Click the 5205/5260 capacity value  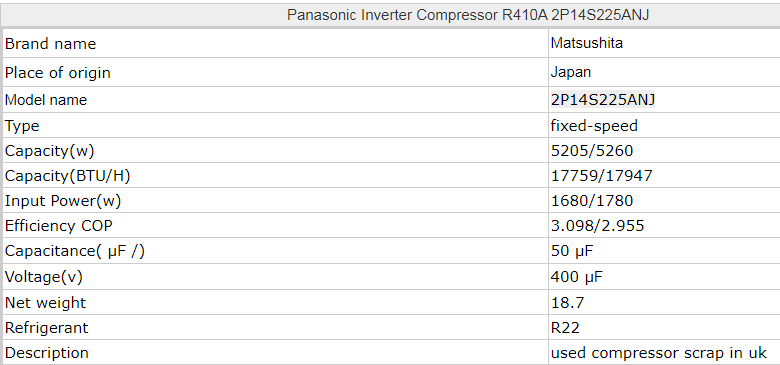592,150
